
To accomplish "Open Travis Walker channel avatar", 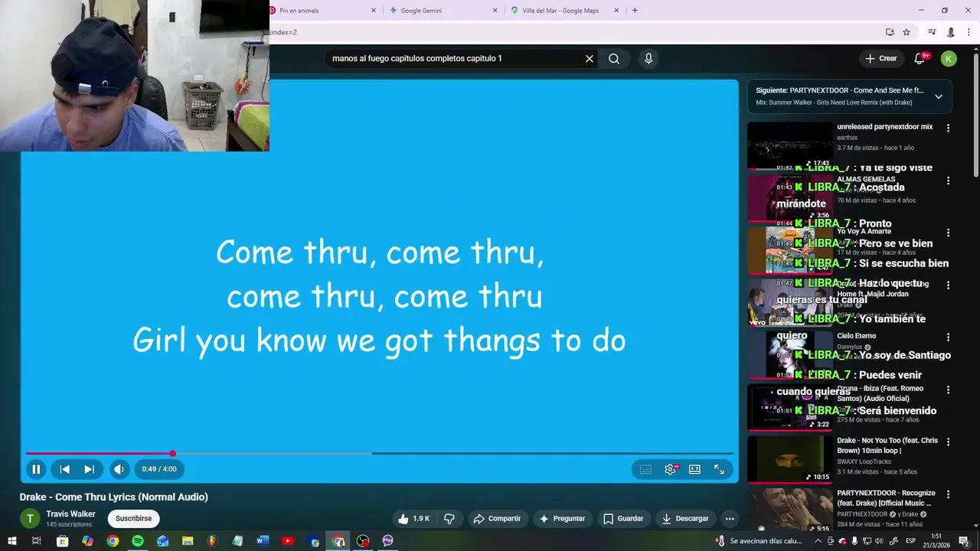I will pyautogui.click(x=29, y=519).
